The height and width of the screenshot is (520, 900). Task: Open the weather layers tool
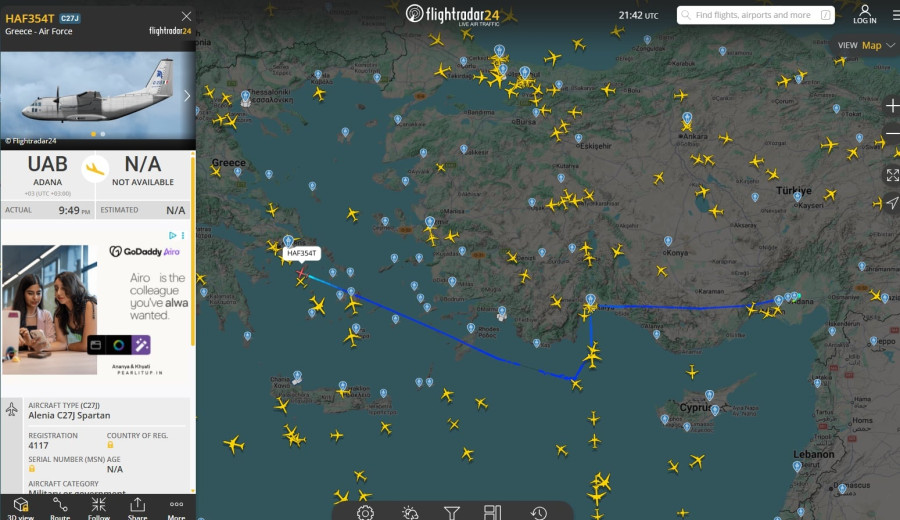pos(410,512)
